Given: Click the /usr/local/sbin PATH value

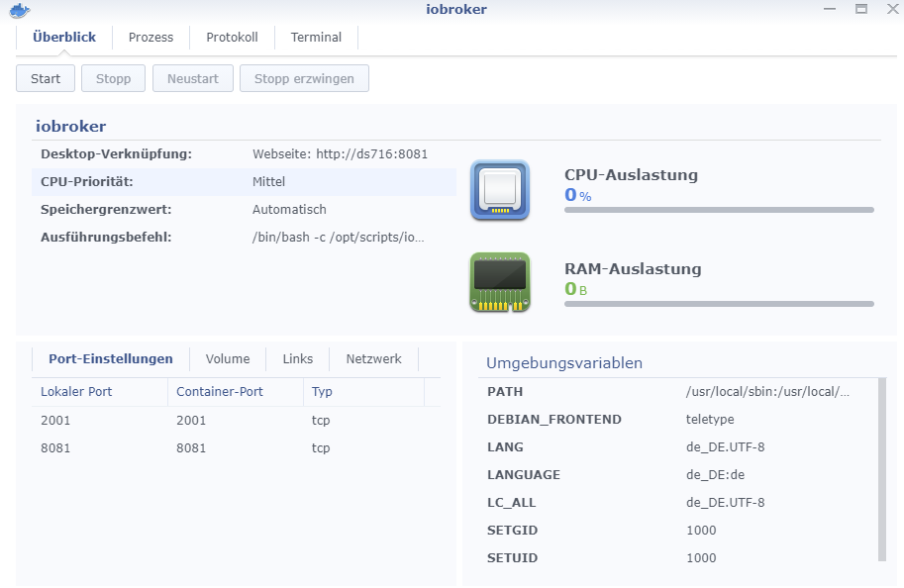Looking at the screenshot, I should pos(767,392).
